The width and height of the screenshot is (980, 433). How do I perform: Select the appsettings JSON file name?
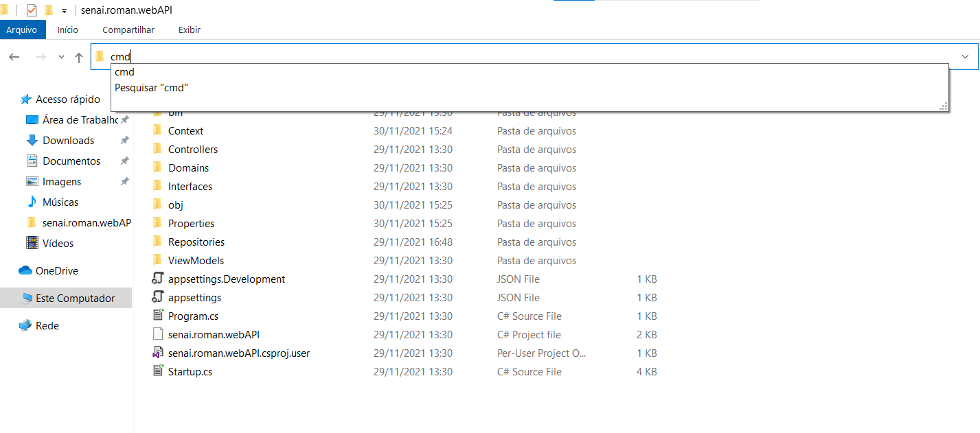pyautogui.click(x=195, y=298)
